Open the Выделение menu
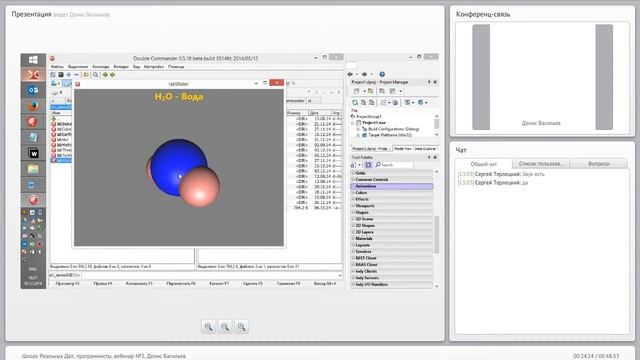 point(78,67)
